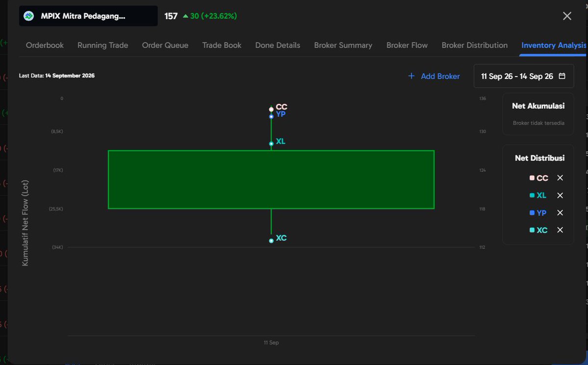Click the Net Akumulasi panel heading
The height and width of the screenshot is (365, 588).
click(x=538, y=106)
